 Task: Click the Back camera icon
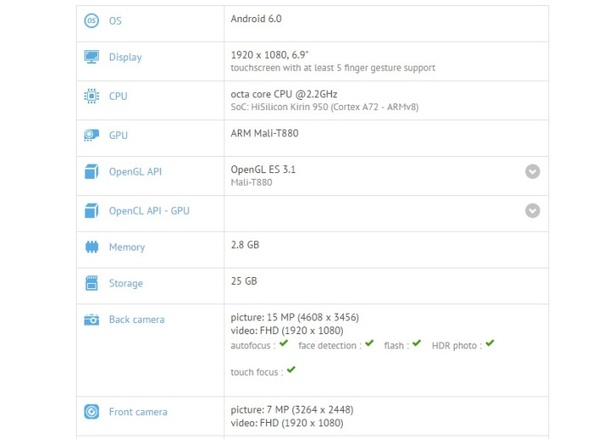pos(92,320)
